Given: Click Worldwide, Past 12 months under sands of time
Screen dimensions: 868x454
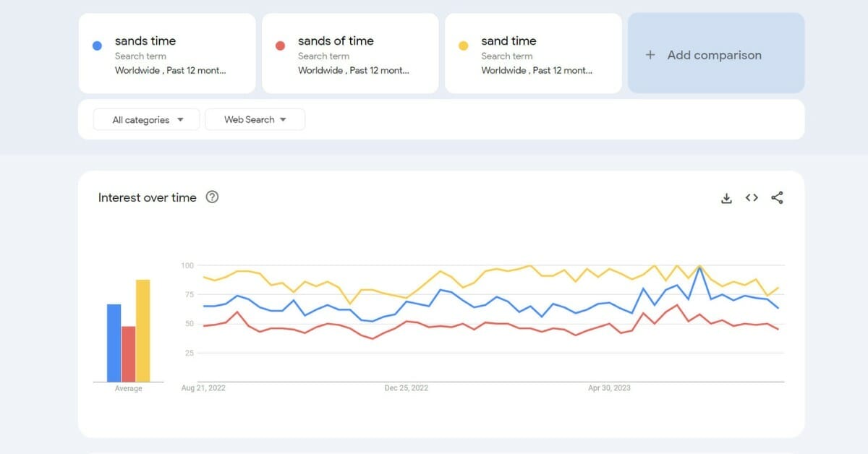Looking at the screenshot, I should 354,70.
